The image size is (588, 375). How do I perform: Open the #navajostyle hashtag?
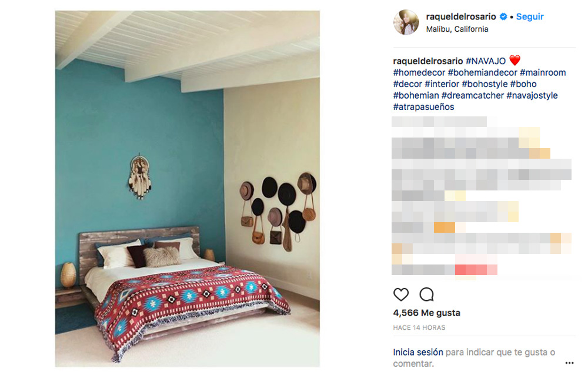coord(532,95)
